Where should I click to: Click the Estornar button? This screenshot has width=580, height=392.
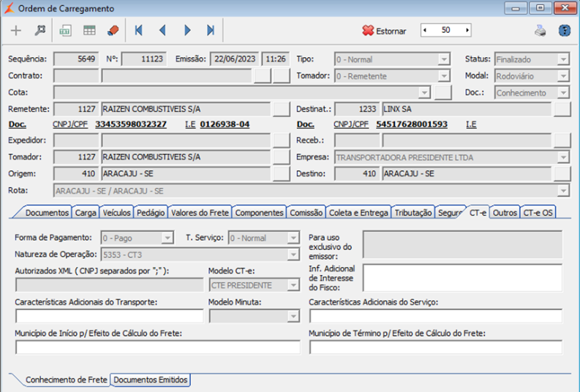(384, 31)
